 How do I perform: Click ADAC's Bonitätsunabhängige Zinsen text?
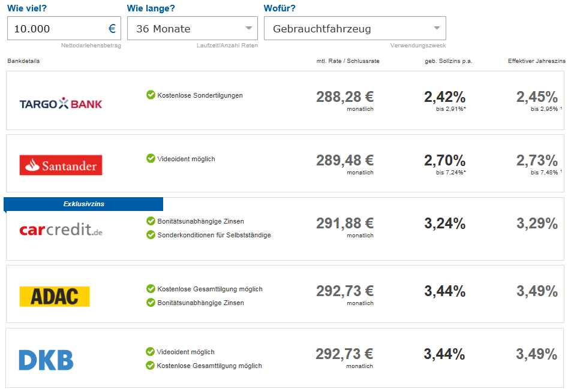coord(201,303)
